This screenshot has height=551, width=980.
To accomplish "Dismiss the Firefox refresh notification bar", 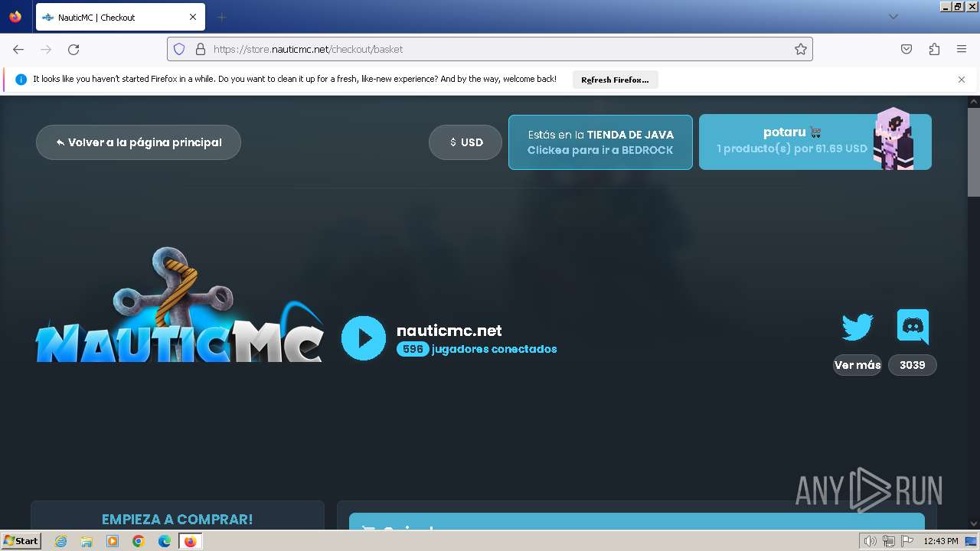I will click(x=962, y=80).
